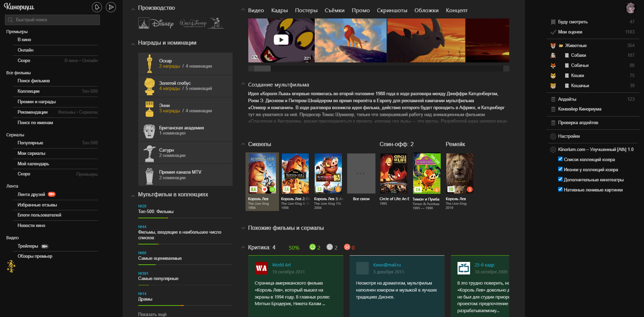644x317 pixels.
Task: Click the Oscar statuette icon
Action: pyautogui.click(x=149, y=63)
